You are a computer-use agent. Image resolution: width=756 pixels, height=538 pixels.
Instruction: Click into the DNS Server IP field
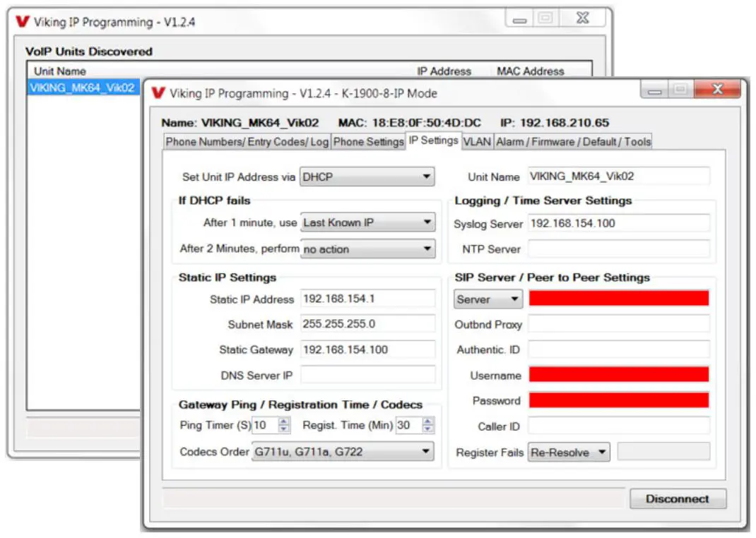tap(367, 375)
